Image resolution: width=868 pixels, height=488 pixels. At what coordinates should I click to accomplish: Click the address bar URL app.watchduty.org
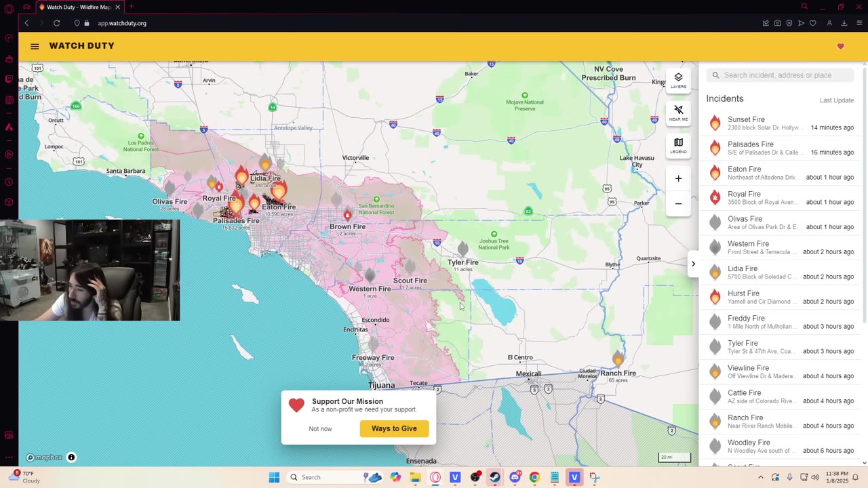tap(122, 23)
